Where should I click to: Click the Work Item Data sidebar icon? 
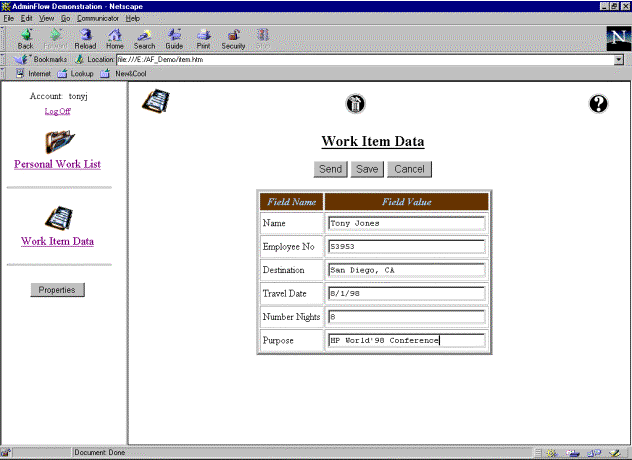click(x=57, y=217)
